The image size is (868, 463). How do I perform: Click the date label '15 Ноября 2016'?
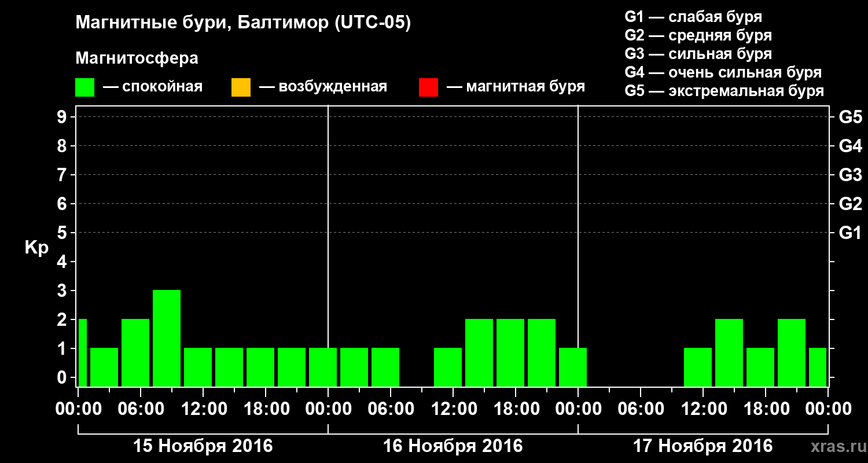coord(203,446)
